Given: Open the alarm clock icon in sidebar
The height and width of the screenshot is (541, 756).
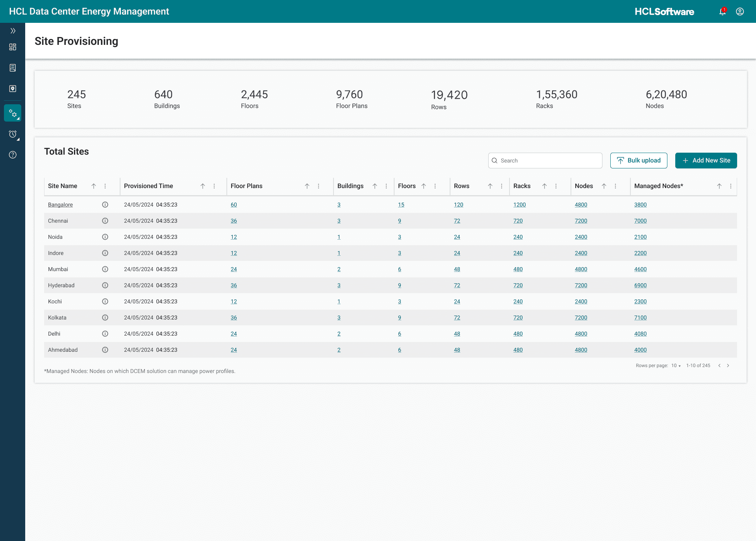Looking at the screenshot, I should pyautogui.click(x=13, y=134).
